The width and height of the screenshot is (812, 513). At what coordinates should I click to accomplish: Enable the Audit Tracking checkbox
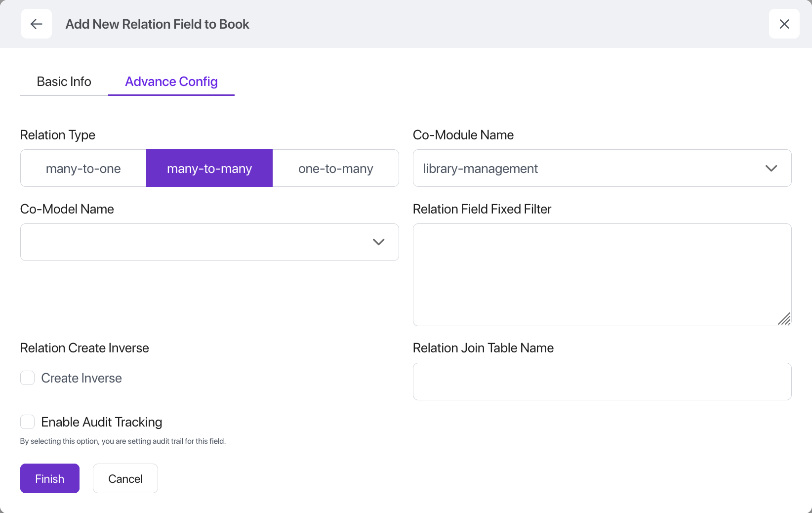(28, 422)
